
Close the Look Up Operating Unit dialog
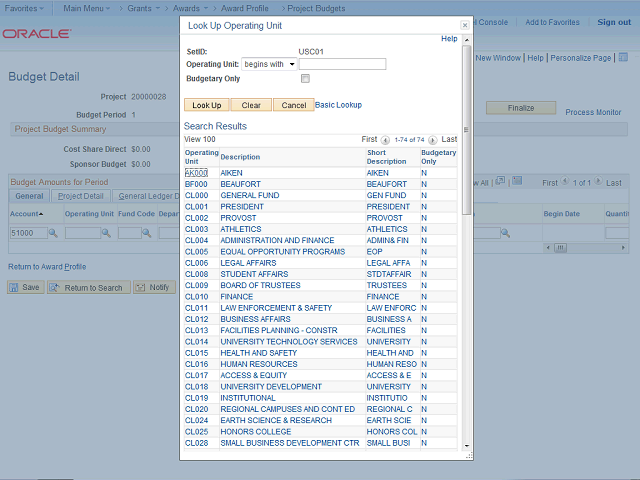(464, 26)
